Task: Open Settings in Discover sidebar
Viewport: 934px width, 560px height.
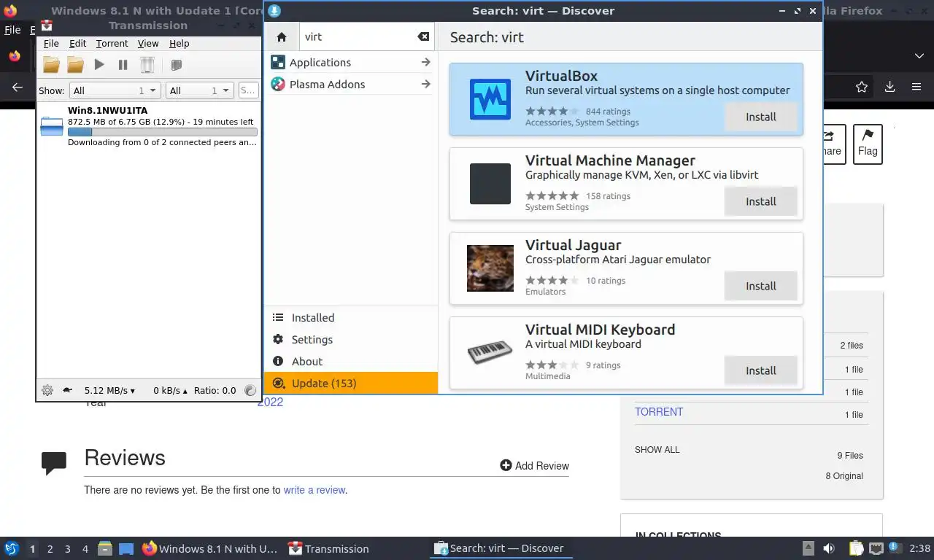Action: click(x=351, y=339)
